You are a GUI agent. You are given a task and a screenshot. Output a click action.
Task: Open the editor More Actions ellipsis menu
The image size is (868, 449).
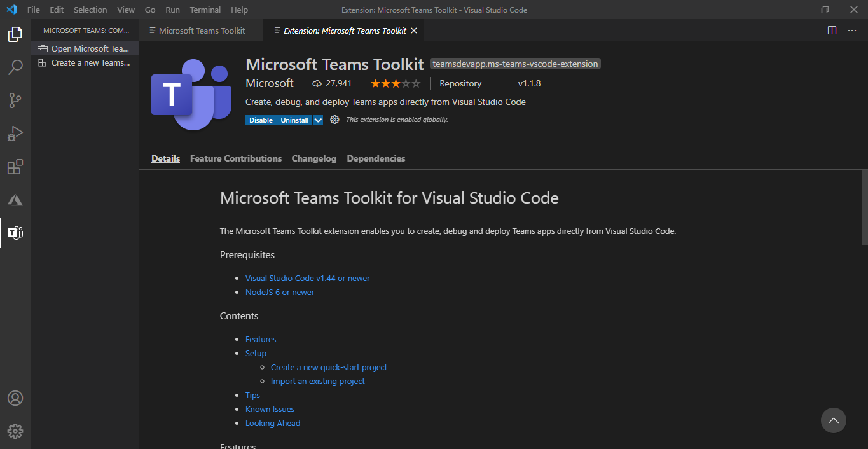coord(853,30)
